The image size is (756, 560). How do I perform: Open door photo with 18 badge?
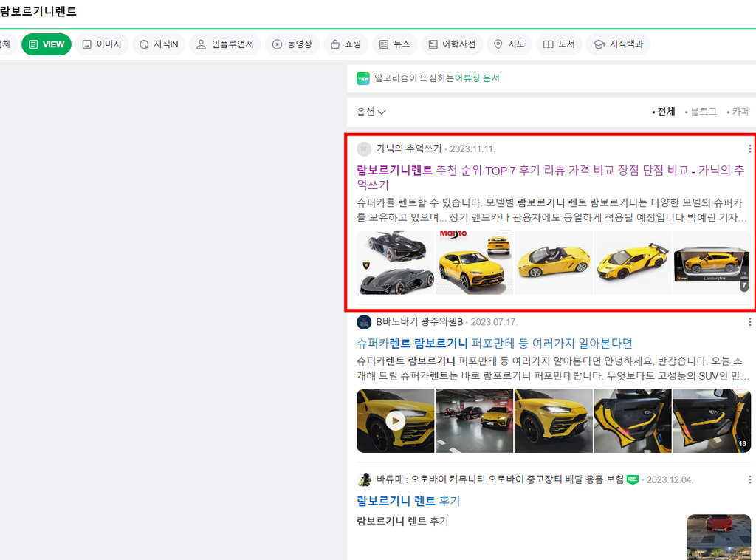coord(712,420)
